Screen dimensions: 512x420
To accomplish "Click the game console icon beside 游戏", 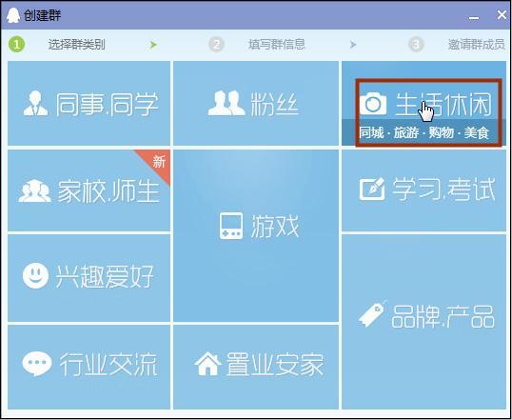I will [x=231, y=226].
